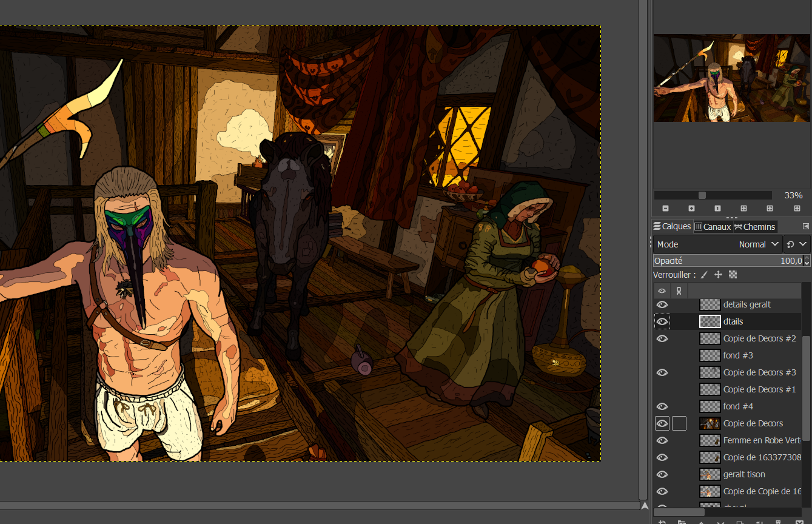Toggle visibility of 'fond #4' layer

[662, 406]
